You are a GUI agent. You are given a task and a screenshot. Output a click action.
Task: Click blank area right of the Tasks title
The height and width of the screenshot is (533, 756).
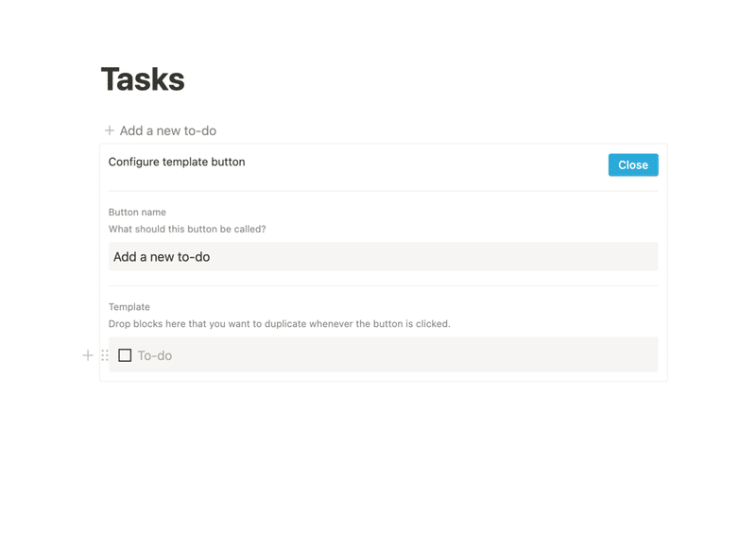tap(425, 79)
